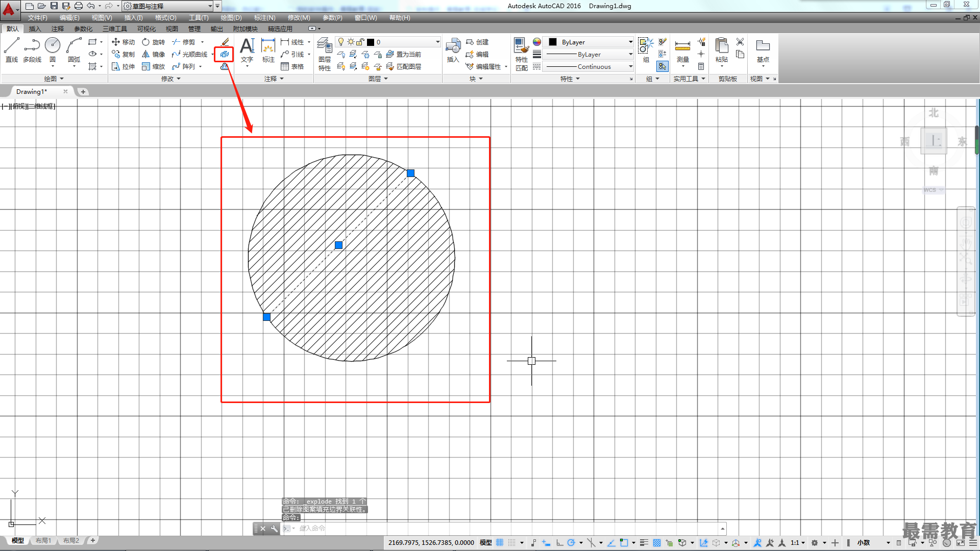The width and height of the screenshot is (980, 551).
Task: Click the Stretch (拉伸) tool
Action: [123, 66]
